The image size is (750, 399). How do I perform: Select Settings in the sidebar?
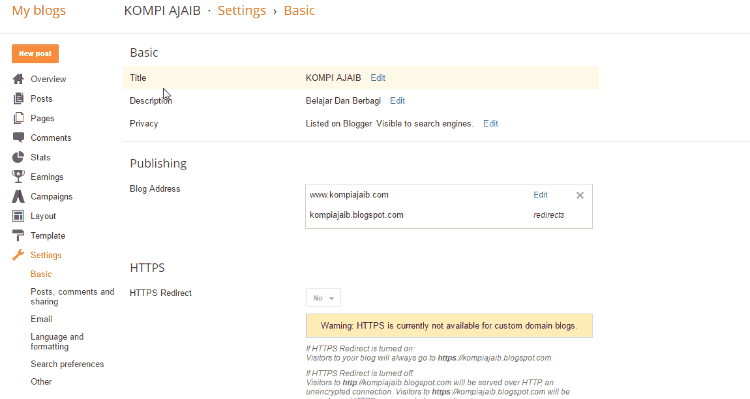click(x=46, y=255)
